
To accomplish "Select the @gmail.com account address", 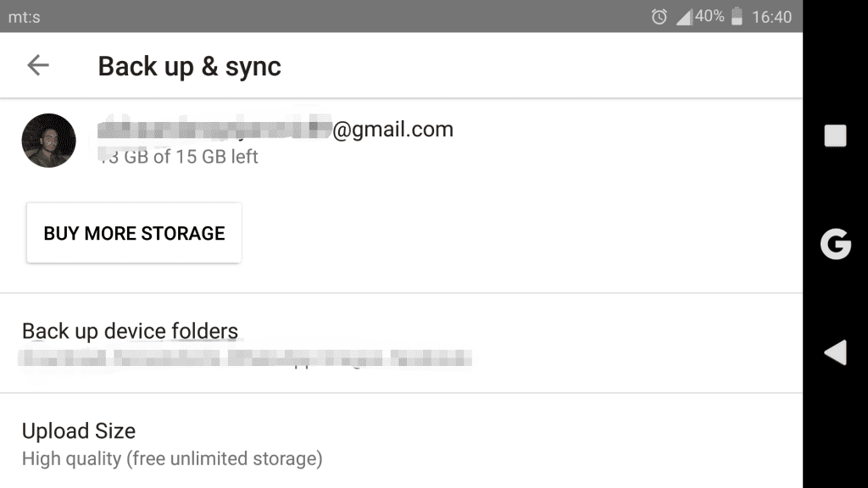I will (275, 130).
